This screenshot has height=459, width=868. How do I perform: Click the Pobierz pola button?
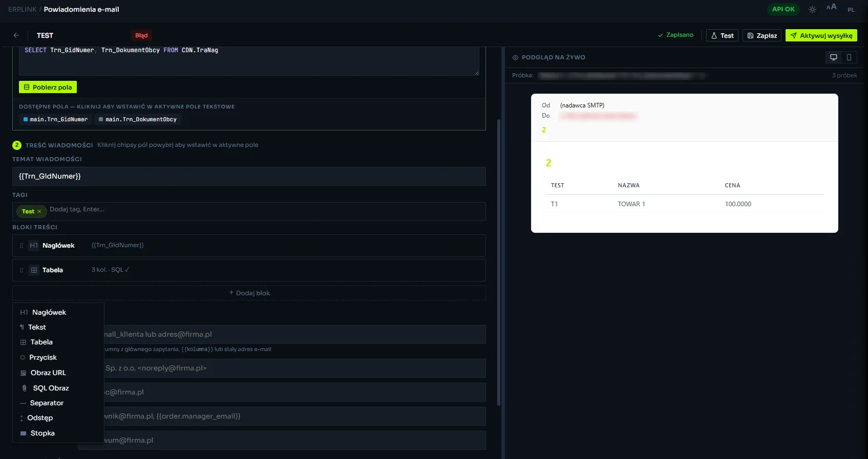(48, 87)
